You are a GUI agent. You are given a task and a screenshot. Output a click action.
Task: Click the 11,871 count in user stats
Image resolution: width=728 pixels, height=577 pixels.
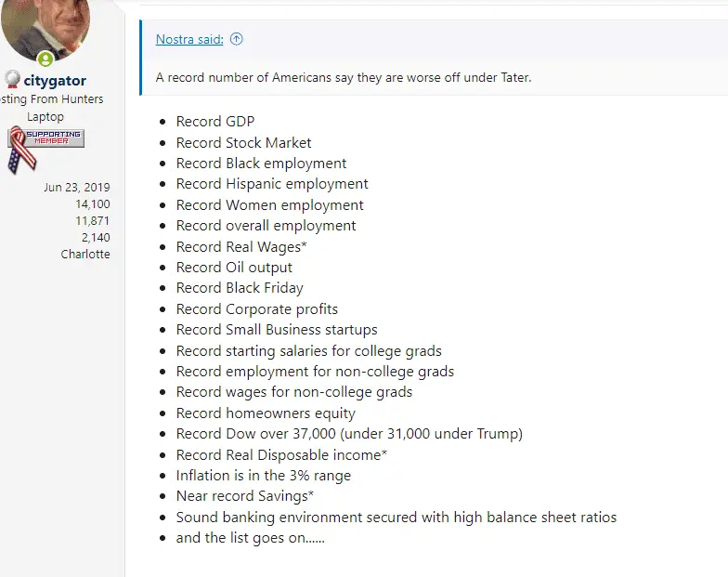92,220
